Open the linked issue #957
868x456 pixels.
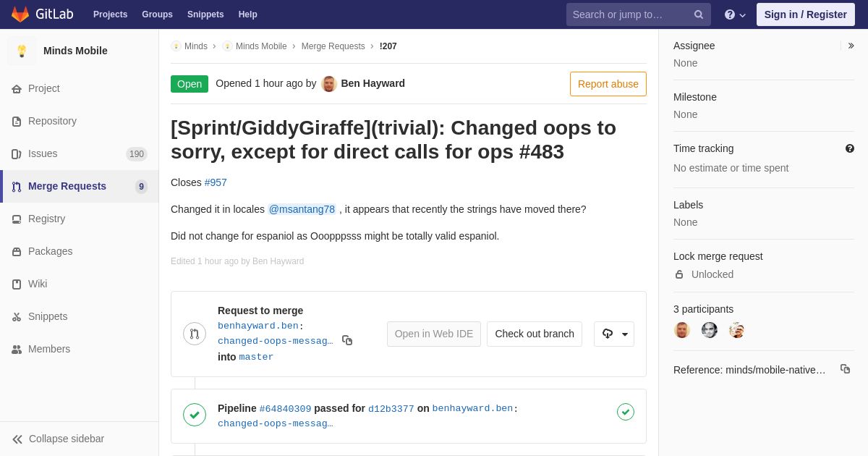pos(216,182)
